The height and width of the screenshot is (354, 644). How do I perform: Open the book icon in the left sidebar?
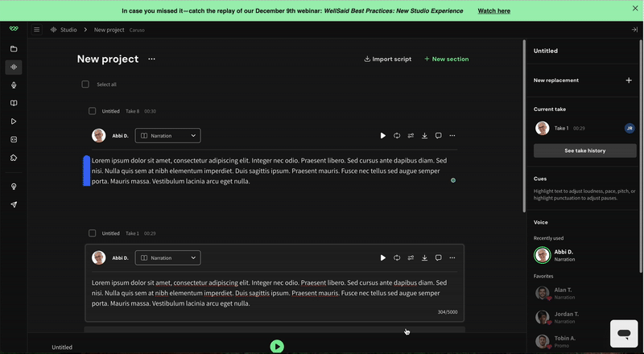click(x=14, y=103)
